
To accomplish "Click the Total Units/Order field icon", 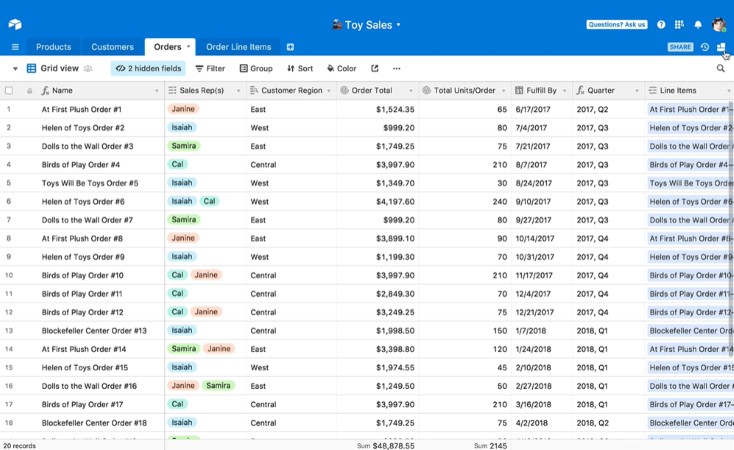I will (x=426, y=90).
